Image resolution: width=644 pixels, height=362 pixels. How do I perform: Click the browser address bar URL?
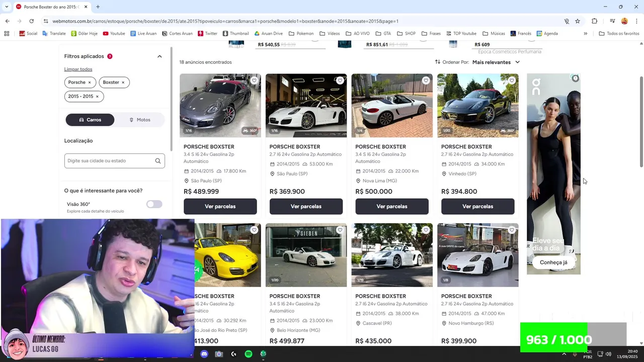coord(225,21)
